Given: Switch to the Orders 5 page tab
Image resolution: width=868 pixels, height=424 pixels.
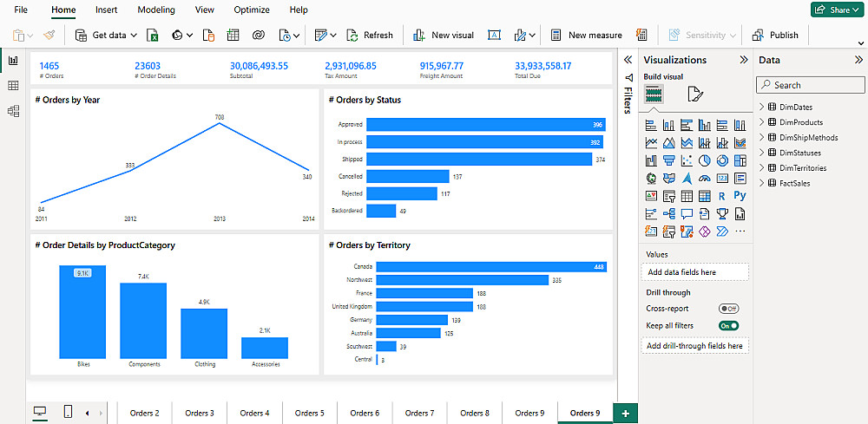Looking at the screenshot, I should (310, 413).
